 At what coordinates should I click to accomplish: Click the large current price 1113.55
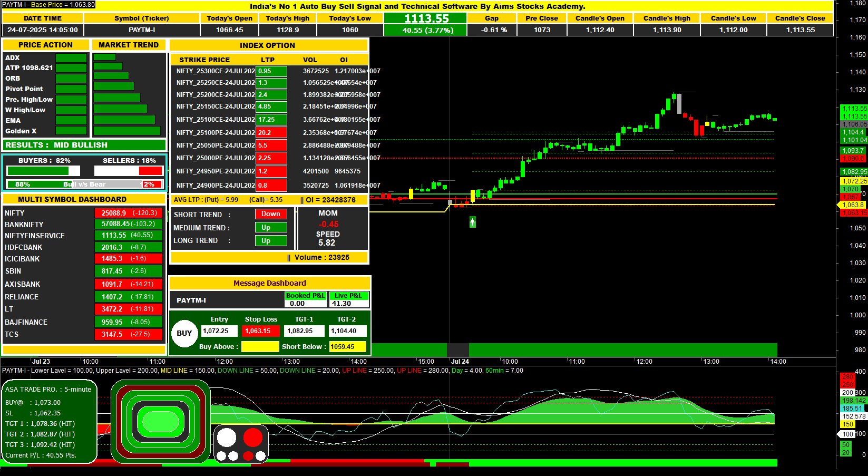(426, 18)
